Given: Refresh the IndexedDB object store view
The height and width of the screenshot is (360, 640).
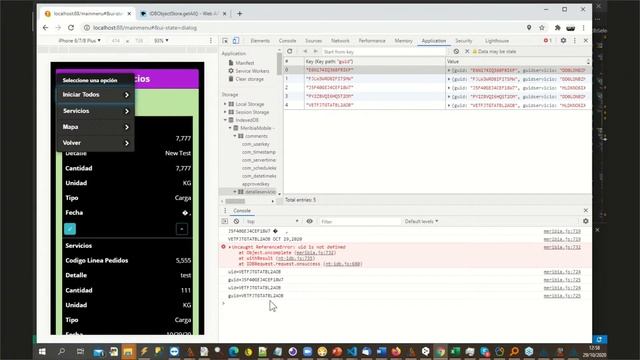Looking at the screenshot, I should [x=290, y=51].
